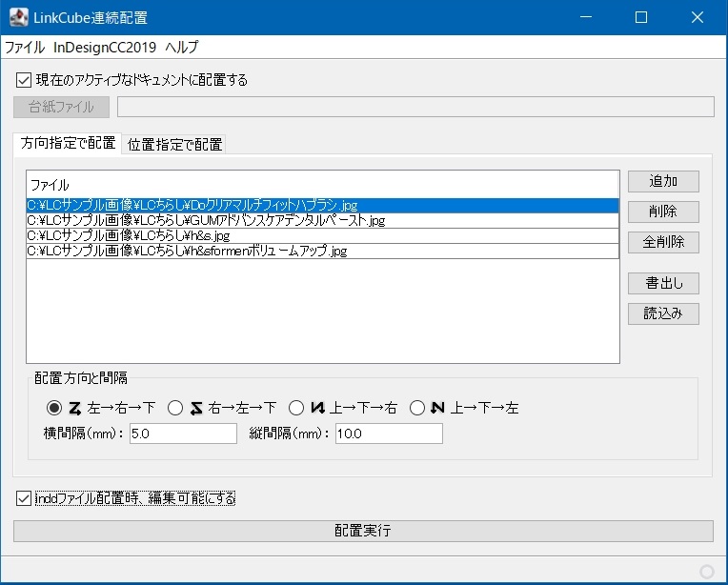Toggle the place in active document checkbox
This screenshot has height=585, width=728.
coord(24,80)
